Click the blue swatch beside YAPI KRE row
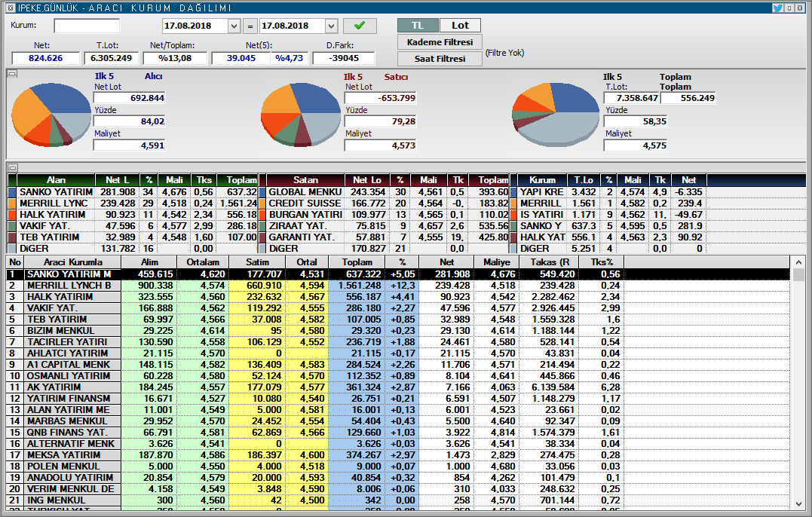The height and width of the screenshot is (517, 812). pyautogui.click(x=513, y=192)
